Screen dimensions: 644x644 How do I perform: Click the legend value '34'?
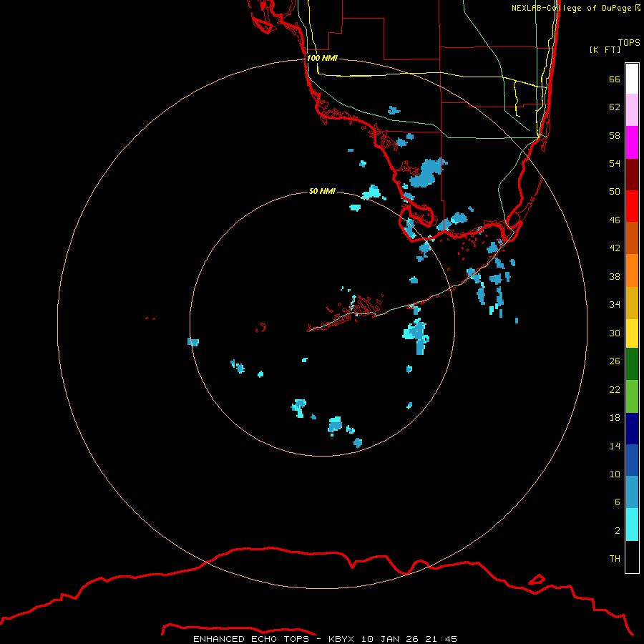point(615,304)
